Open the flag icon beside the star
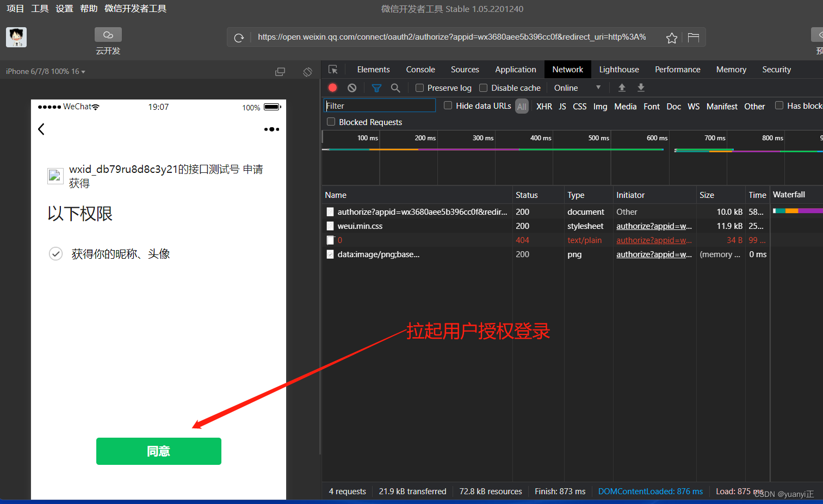Viewport: 823px width, 504px height. pyautogui.click(x=693, y=38)
